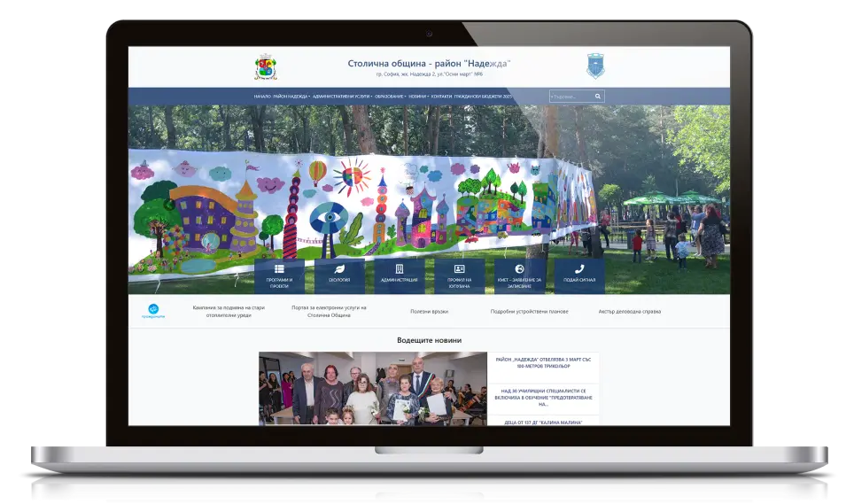Image resolution: width=854 pixels, height=504 pixels.
Task: Click the Nadezhda district blue emblem
Action: [x=595, y=66]
